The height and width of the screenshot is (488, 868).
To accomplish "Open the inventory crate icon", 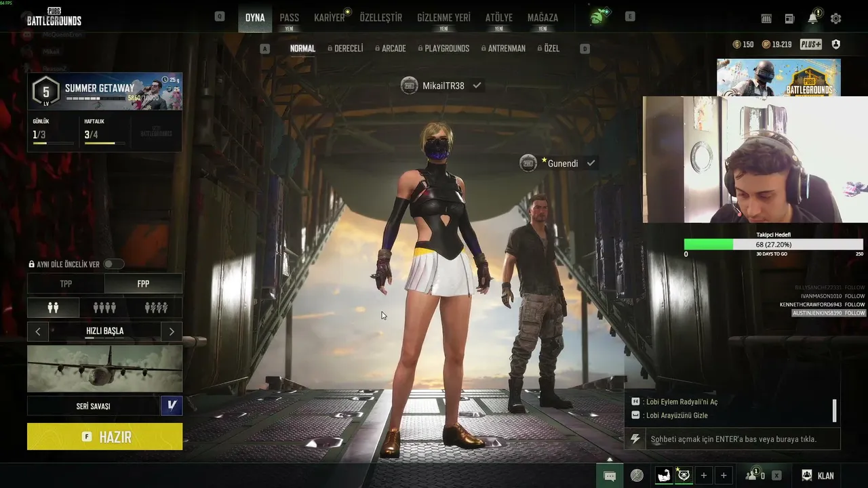I will [767, 19].
